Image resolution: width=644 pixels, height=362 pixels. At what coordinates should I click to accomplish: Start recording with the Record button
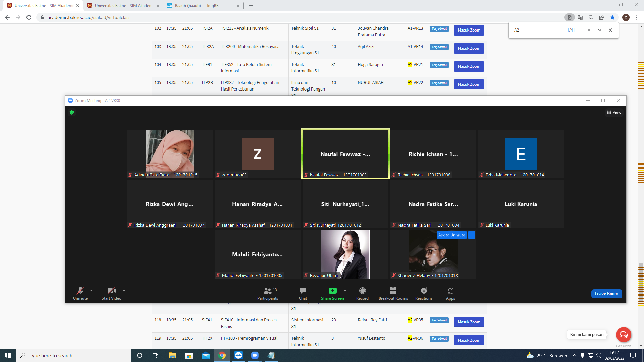[362, 293]
